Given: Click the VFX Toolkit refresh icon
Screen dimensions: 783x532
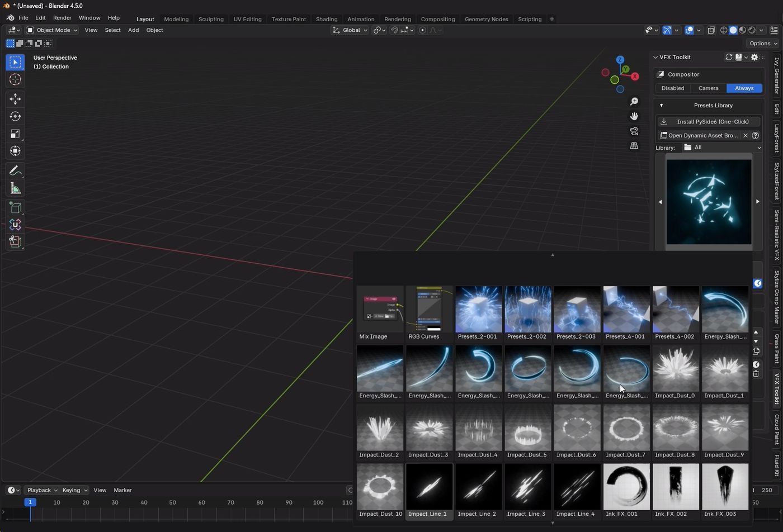Looking at the screenshot, I should tap(729, 57).
